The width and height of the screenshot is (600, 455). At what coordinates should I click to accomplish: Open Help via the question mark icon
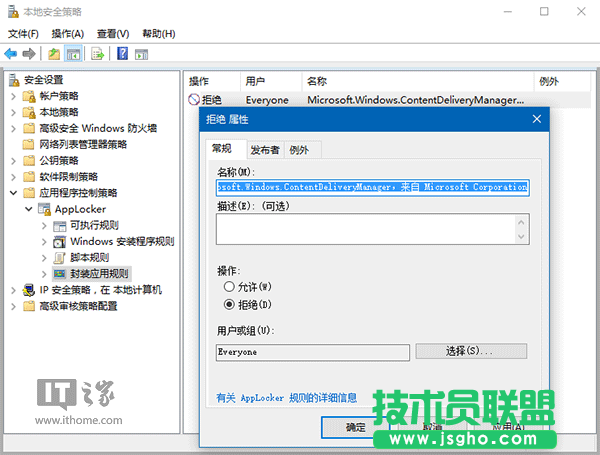tap(122, 54)
